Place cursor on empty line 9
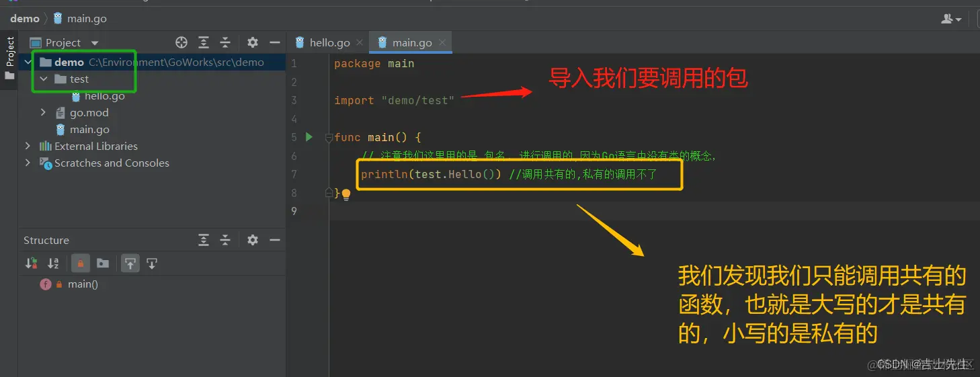This screenshot has height=377, width=980. coord(654,211)
